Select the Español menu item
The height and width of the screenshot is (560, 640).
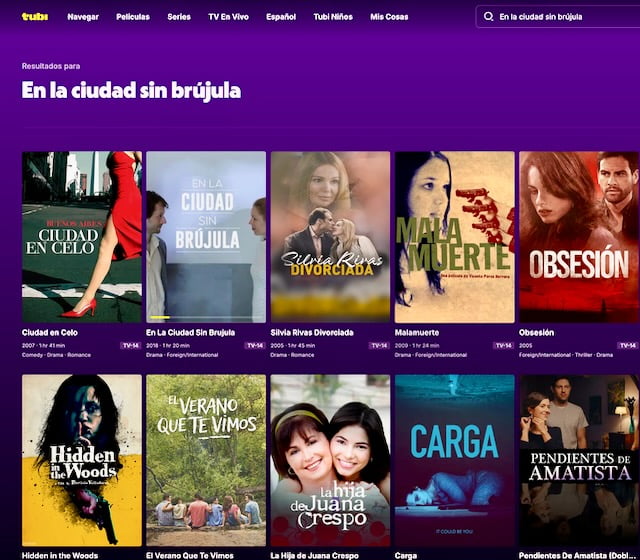click(281, 17)
